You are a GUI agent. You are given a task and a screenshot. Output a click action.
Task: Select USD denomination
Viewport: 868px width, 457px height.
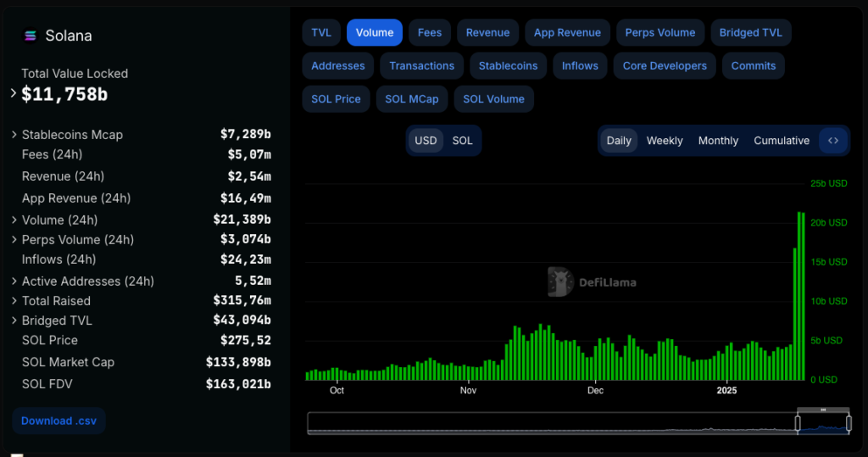pos(426,141)
